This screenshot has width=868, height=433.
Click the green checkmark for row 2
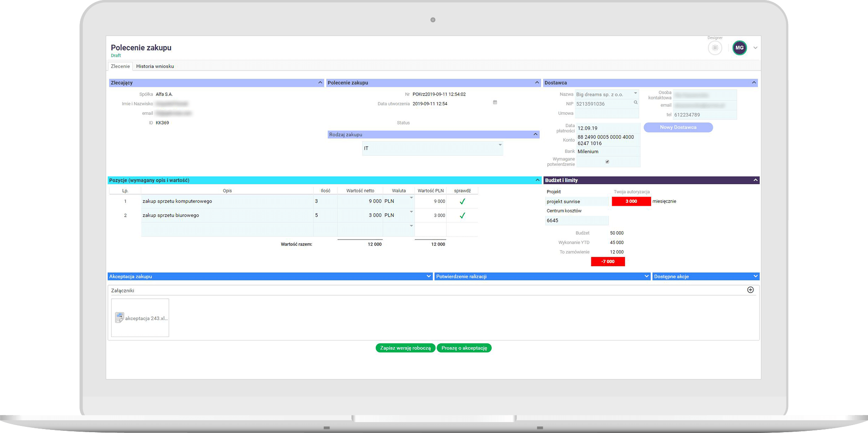click(x=462, y=216)
